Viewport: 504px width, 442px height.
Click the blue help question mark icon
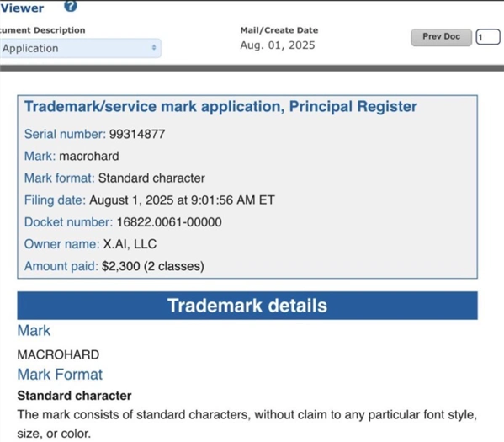click(x=71, y=6)
